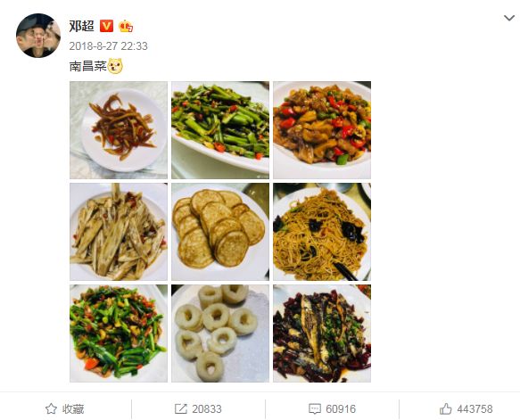
Task: Click the user avatar profile picture
Action: click(38, 36)
